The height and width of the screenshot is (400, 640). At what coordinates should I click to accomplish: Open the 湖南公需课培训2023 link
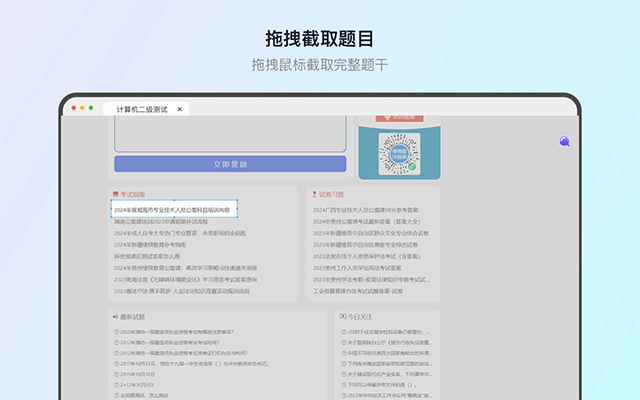click(161, 222)
